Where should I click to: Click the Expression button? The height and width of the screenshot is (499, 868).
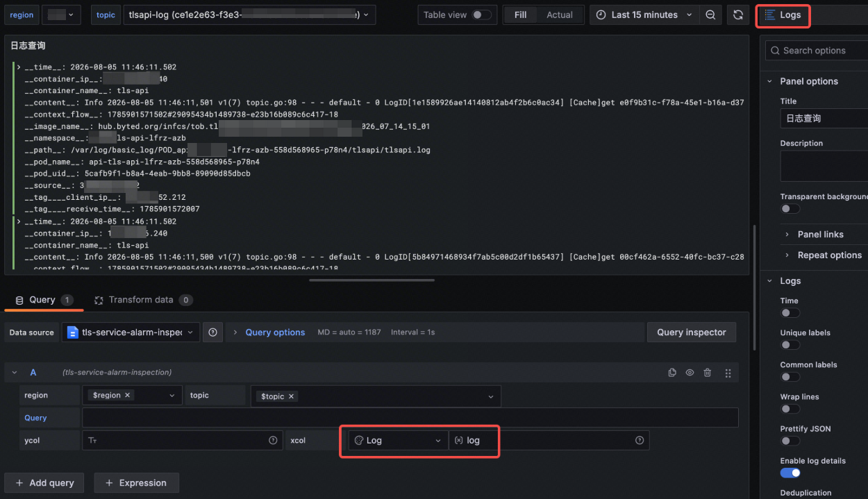pyautogui.click(x=136, y=483)
